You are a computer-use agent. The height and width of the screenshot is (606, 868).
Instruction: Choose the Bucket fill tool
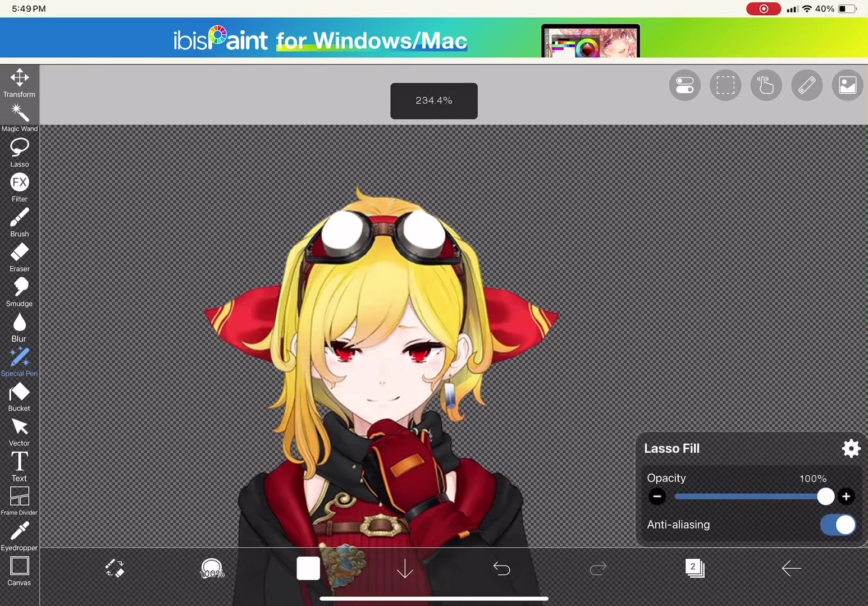[x=20, y=397]
